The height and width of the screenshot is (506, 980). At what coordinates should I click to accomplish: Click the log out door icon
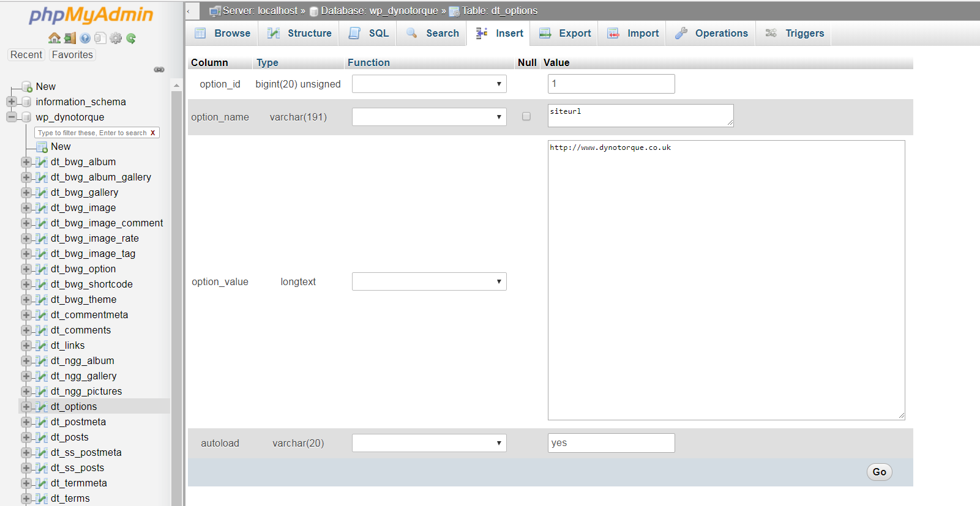point(70,38)
